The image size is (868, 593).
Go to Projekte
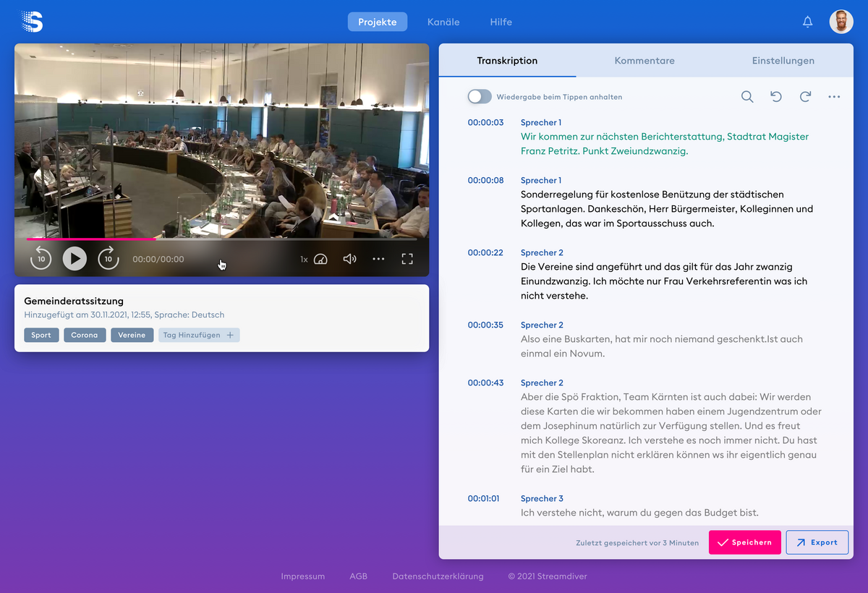378,22
